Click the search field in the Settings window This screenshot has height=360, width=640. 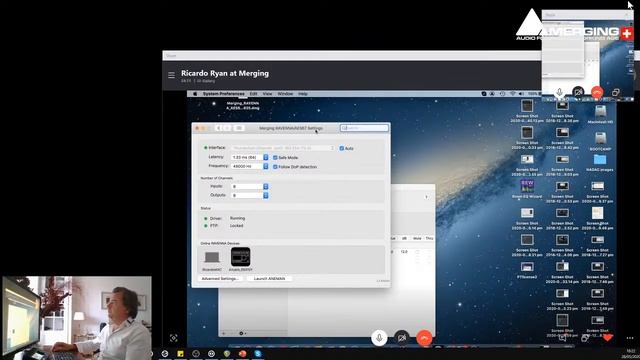click(364, 128)
